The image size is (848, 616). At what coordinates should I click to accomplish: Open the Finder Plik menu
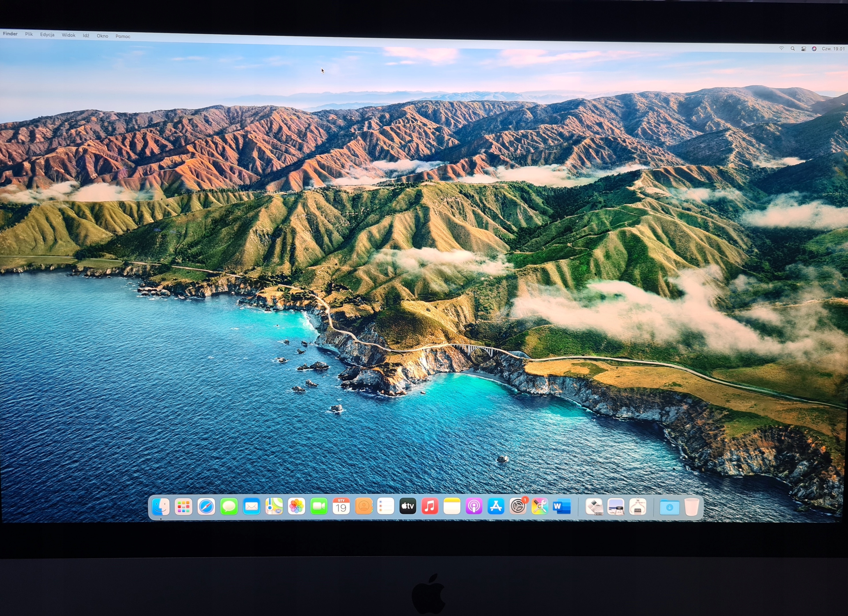coord(29,34)
